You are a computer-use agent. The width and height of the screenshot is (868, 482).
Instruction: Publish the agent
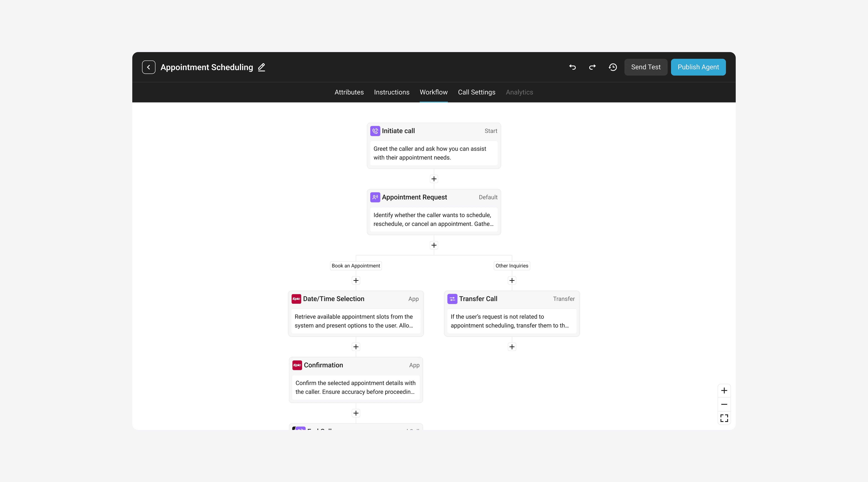tap(698, 67)
